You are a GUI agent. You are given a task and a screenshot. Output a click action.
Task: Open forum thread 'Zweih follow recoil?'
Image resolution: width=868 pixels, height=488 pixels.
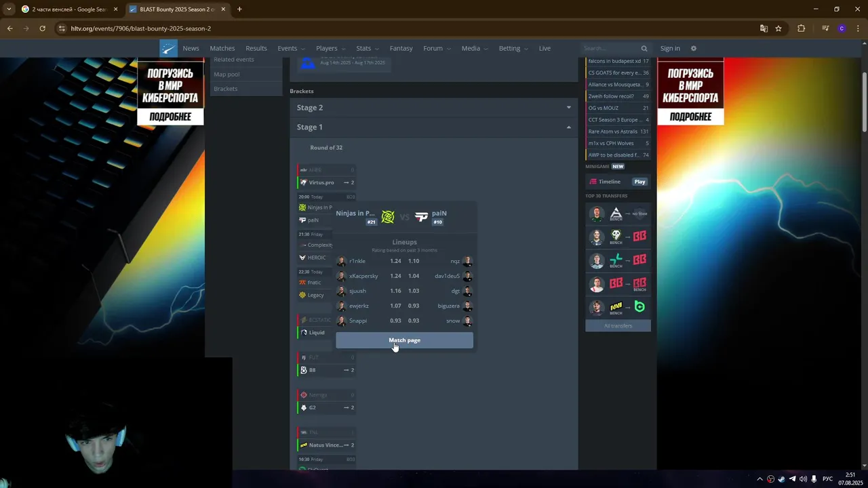tap(618, 96)
